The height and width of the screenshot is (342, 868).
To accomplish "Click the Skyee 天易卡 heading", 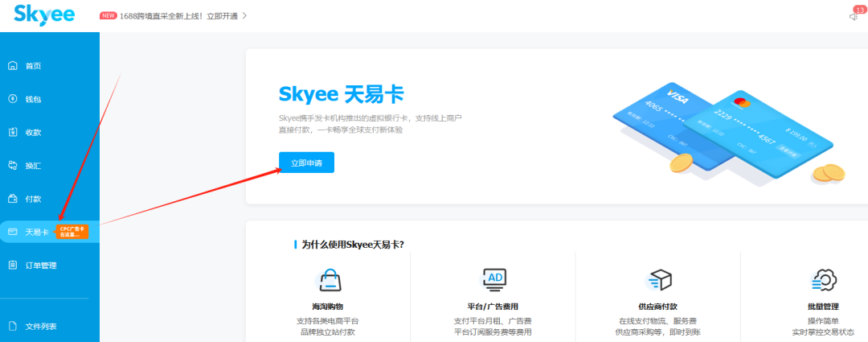I will tap(341, 95).
